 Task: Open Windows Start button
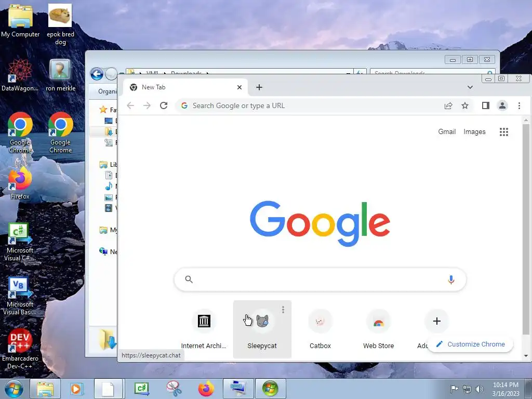pos(14,389)
